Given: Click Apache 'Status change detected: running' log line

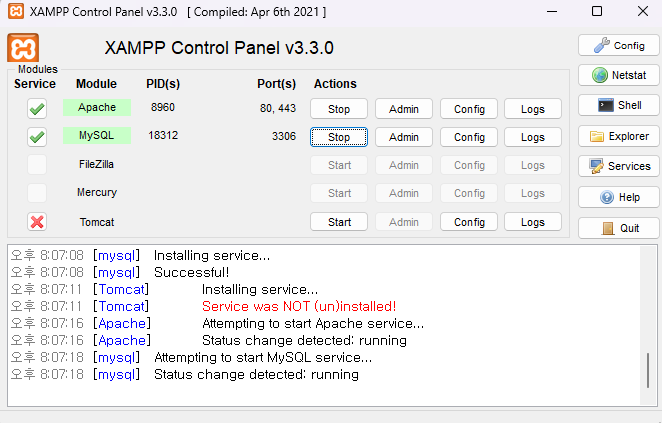Looking at the screenshot, I should point(304,341).
